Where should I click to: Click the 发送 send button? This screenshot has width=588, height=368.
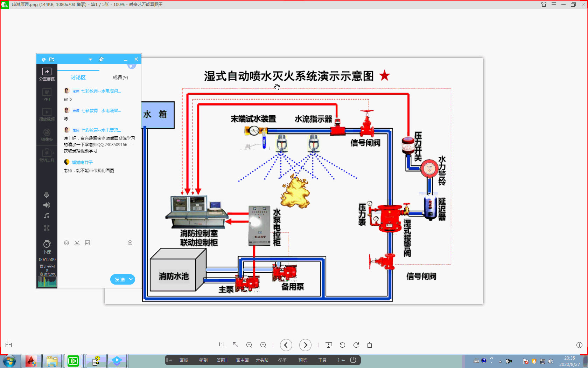[119, 279]
